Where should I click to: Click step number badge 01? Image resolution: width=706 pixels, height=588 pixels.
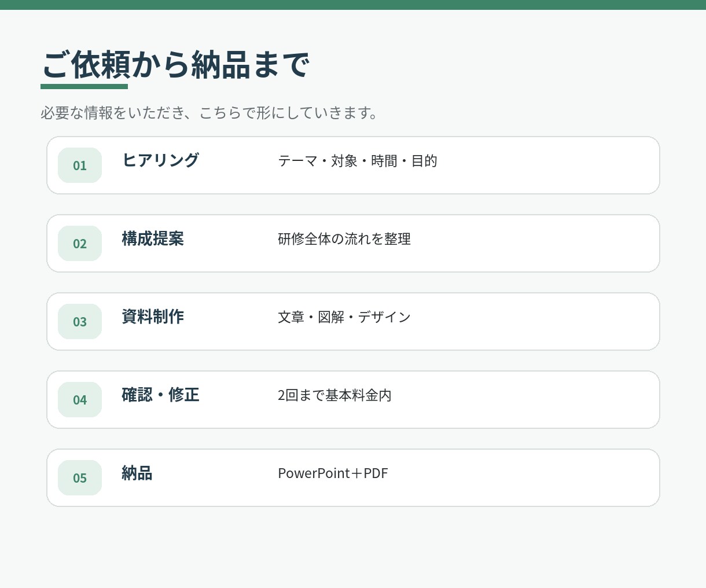(x=80, y=166)
